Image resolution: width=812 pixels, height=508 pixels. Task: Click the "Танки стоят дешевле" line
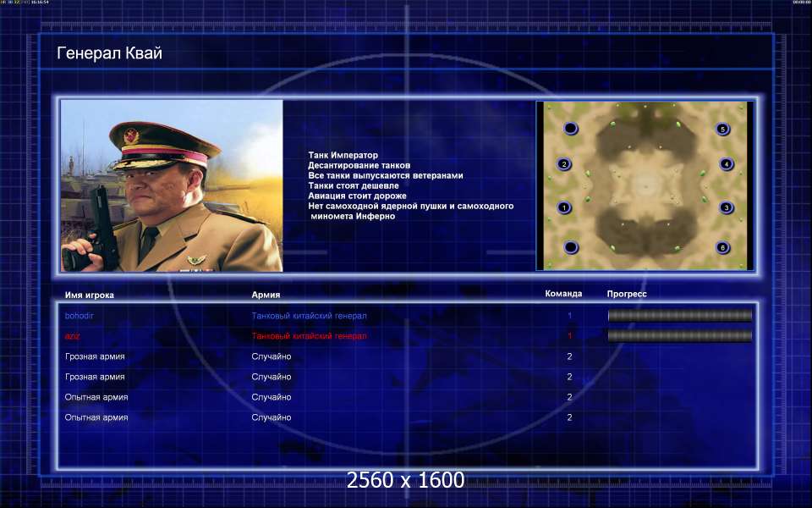point(354,185)
